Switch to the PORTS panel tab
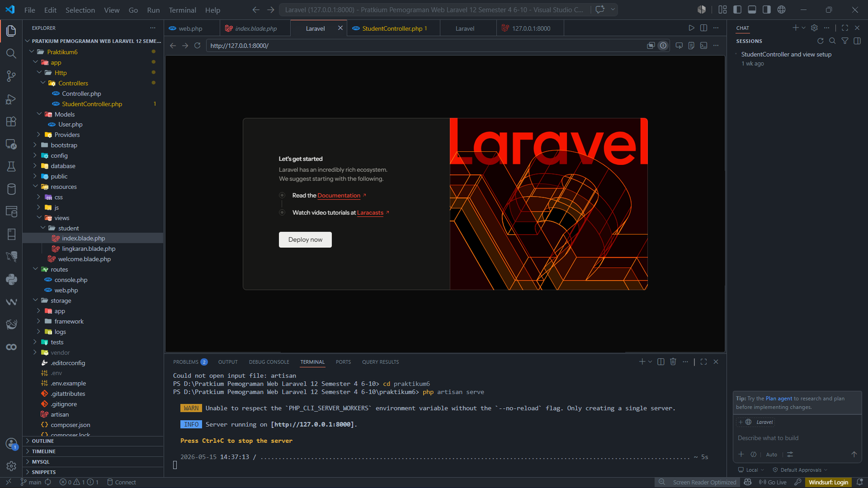The height and width of the screenshot is (488, 868). click(343, 362)
